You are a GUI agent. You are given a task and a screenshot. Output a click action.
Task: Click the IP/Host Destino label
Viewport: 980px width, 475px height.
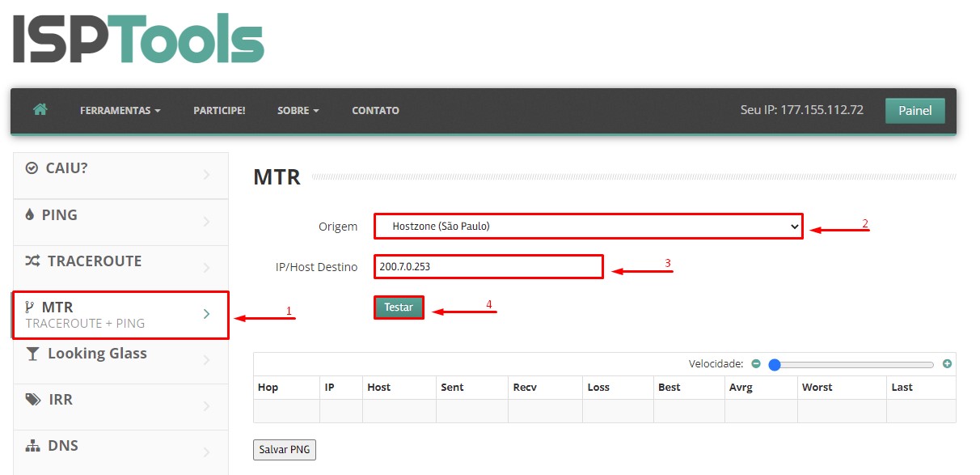tap(316, 266)
